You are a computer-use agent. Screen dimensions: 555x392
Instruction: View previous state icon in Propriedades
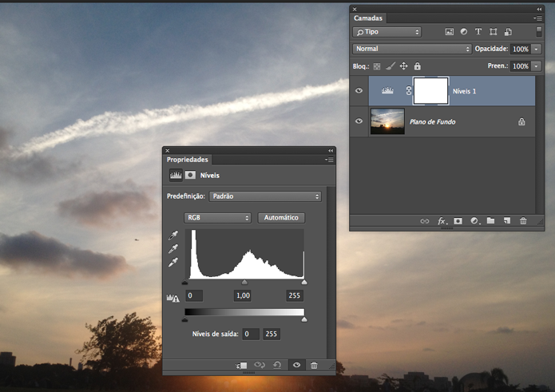tap(260, 365)
